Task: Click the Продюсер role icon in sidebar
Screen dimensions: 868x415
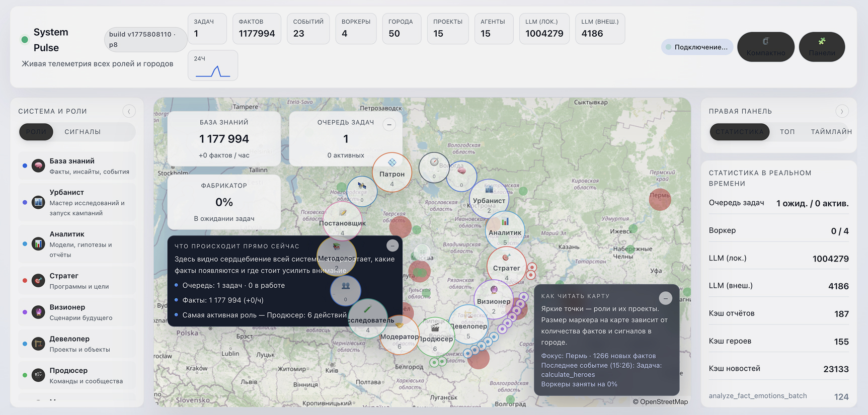Action: 38,375
